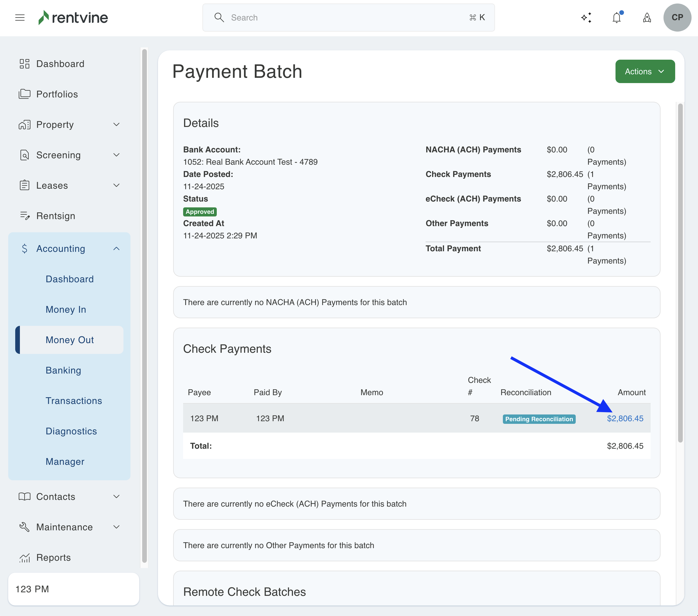Expand the Leases menu chevron

click(x=116, y=185)
